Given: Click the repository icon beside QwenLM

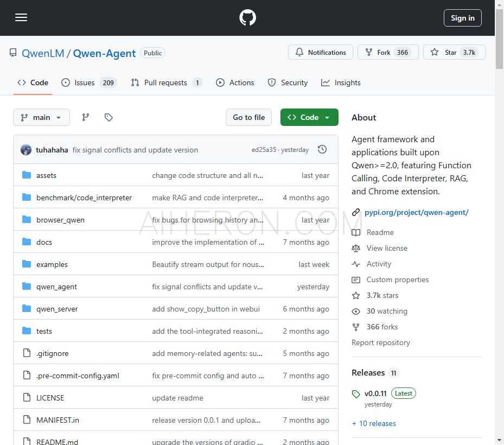Looking at the screenshot, I should (x=13, y=53).
